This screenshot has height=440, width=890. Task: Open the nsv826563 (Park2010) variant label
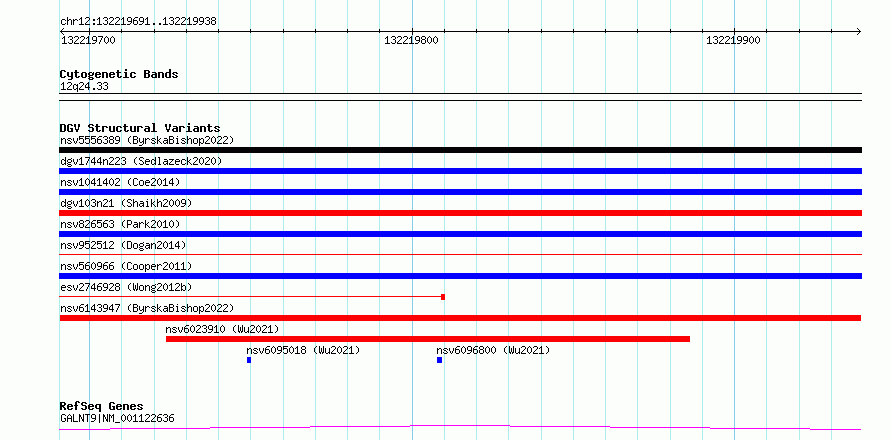tap(120, 224)
